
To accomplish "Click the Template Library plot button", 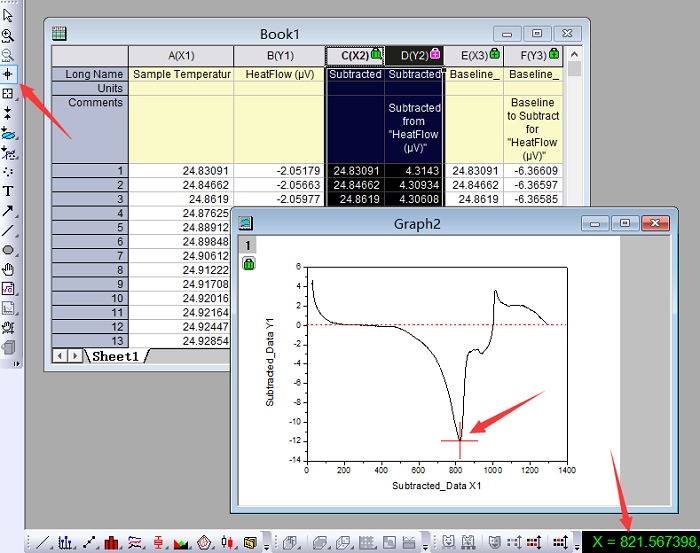I will 250,543.
